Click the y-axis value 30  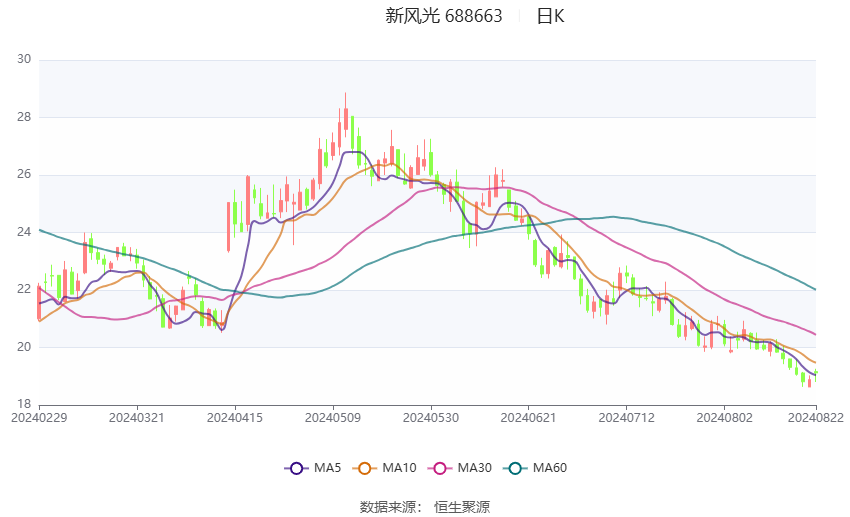click(x=24, y=59)
